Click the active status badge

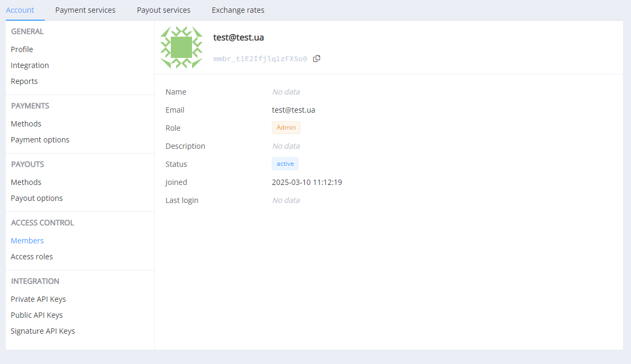[285, 164]
